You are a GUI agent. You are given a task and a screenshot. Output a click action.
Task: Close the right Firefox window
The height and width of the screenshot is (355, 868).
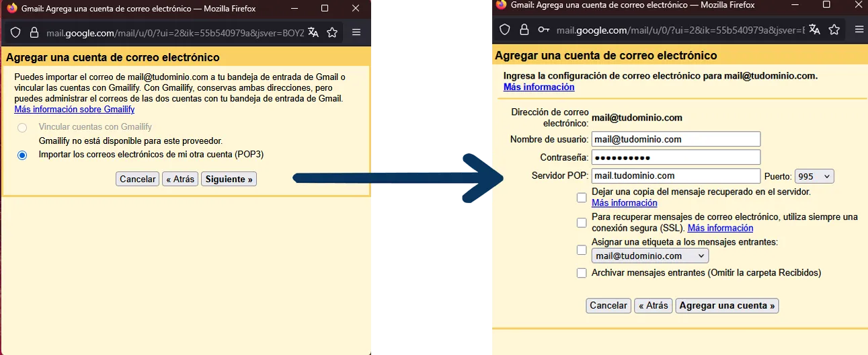(x=858, y=5)
